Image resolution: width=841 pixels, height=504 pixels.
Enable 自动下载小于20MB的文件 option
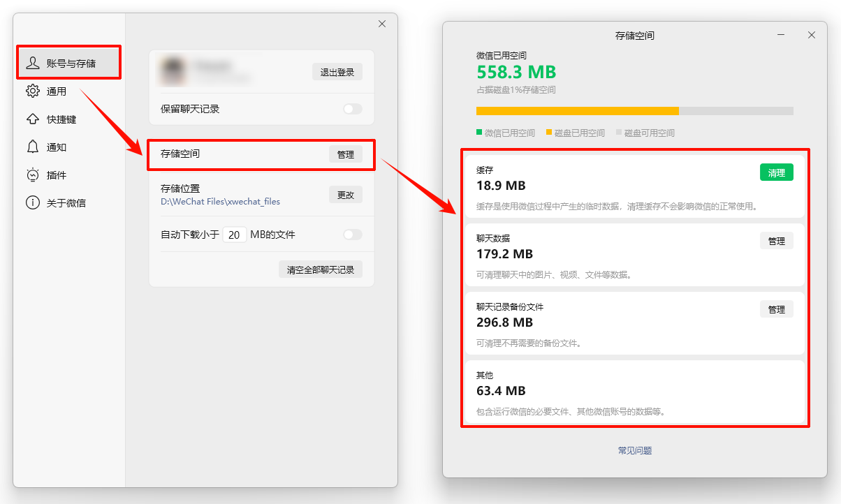352,235
